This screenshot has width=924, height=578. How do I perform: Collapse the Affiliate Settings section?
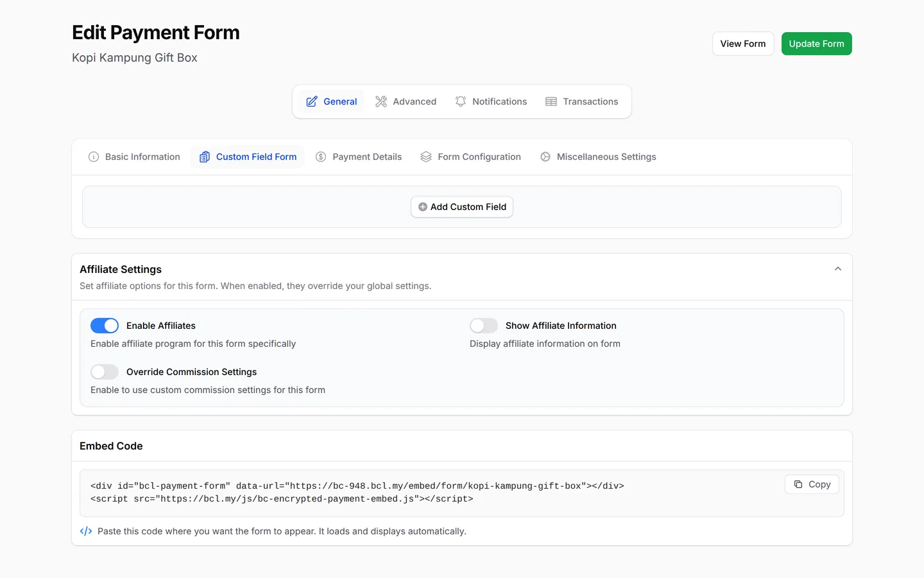click(x=838, y=269)
